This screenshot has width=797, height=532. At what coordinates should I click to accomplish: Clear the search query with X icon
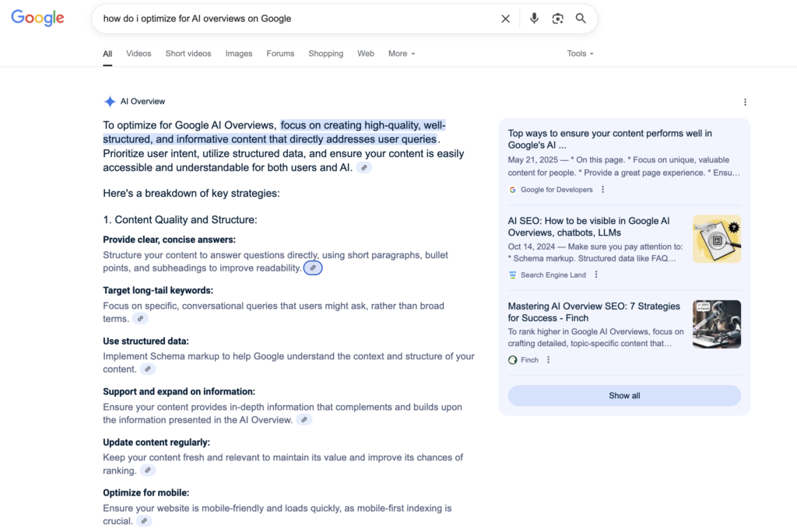tap(505, 19)
